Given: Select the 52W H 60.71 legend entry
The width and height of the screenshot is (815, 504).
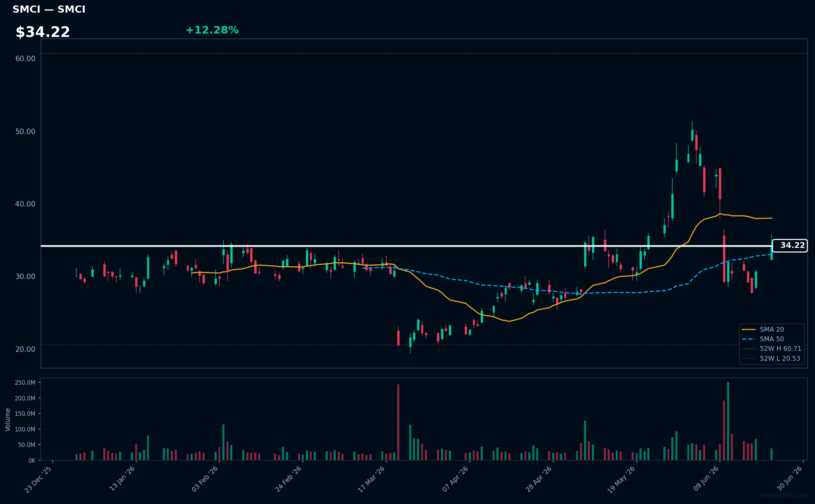Looking at the screenshot, I should click(772, 349).
